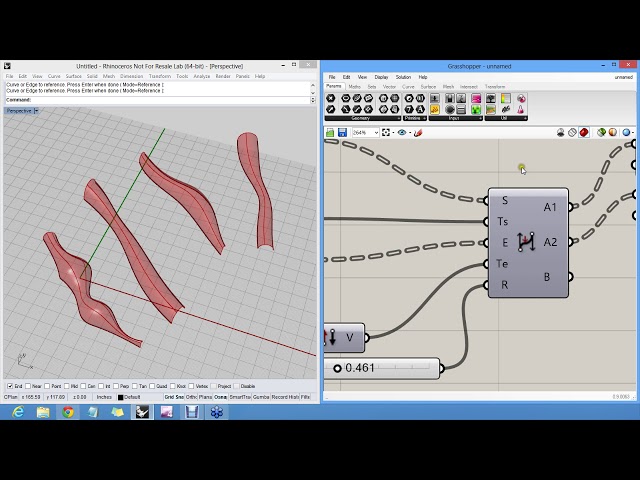Viewport: 640px width, 480px height.
Task: Select the yellow Graph Mapper input icon
Action: pos(435,109)
